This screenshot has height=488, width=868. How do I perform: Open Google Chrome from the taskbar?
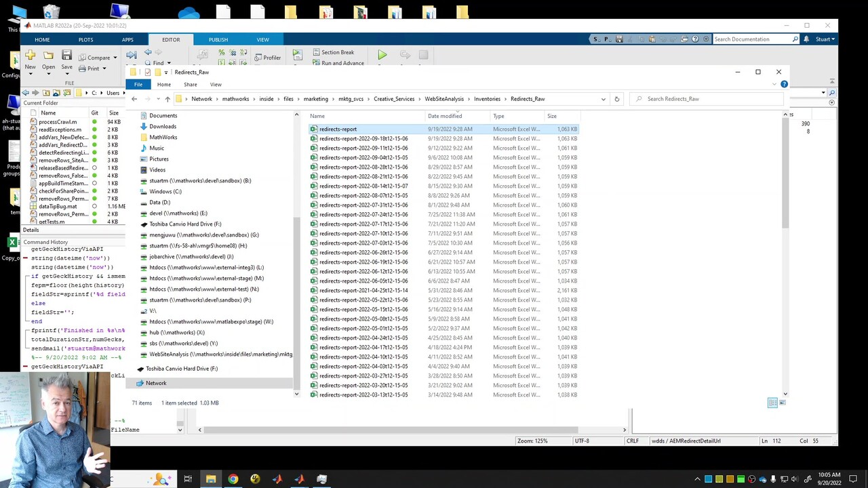point(233,479)
